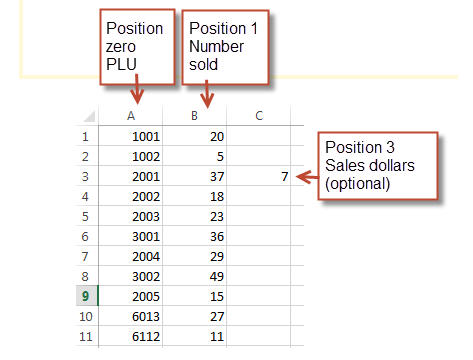Select column A header

131,116
